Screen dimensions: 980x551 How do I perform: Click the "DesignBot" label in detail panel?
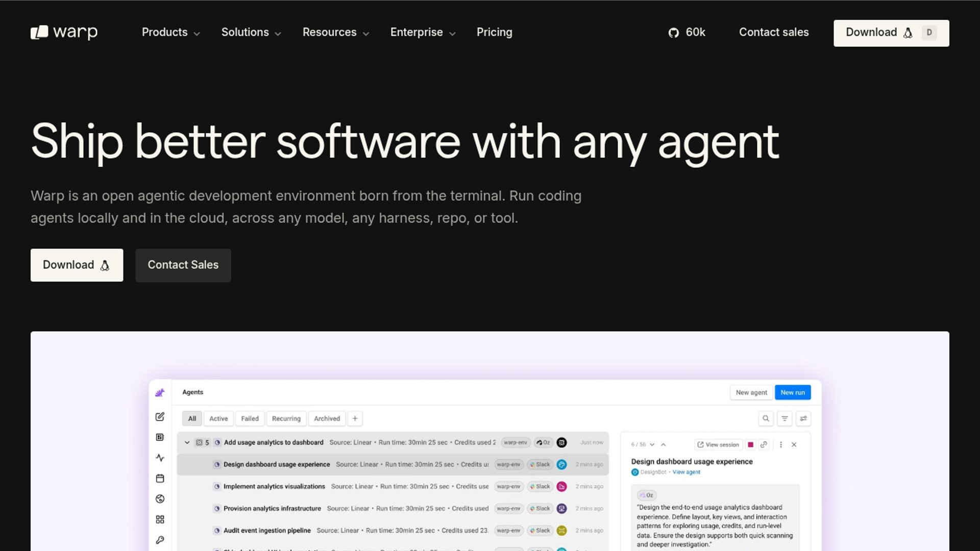point(653,472)
